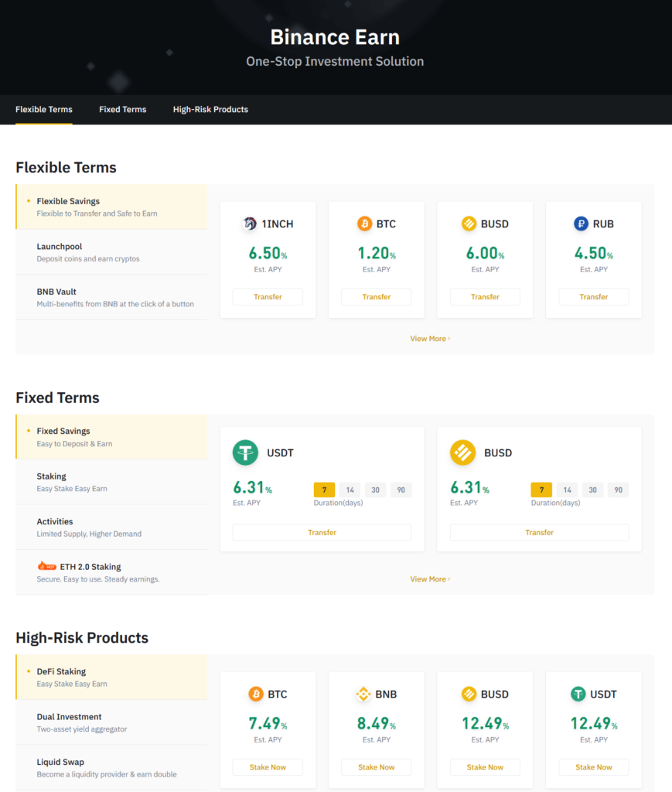The width and height of the screenshot is (672, 792).
Task: Click View More under Flexible Terms
Action: (430, 339)
